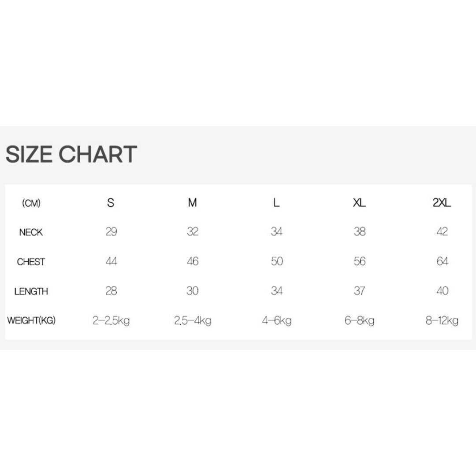The image size is (476, 476).
Task: Click the CHEST row label
Action: 31,262
